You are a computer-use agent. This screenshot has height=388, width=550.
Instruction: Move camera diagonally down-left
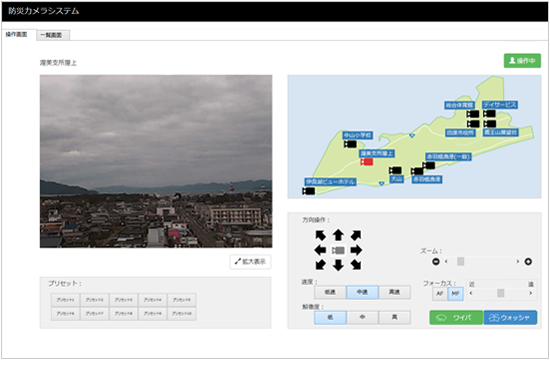pos(321,265)
